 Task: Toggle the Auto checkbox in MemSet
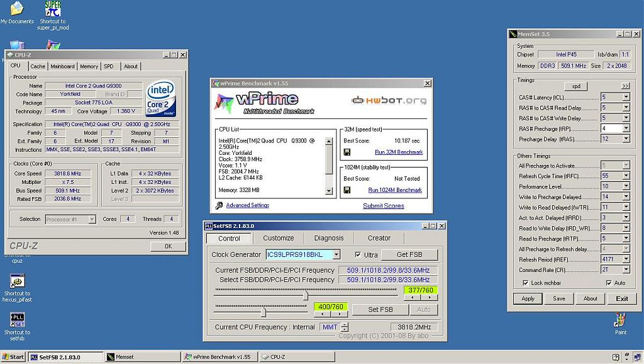(x=609, y=283)
